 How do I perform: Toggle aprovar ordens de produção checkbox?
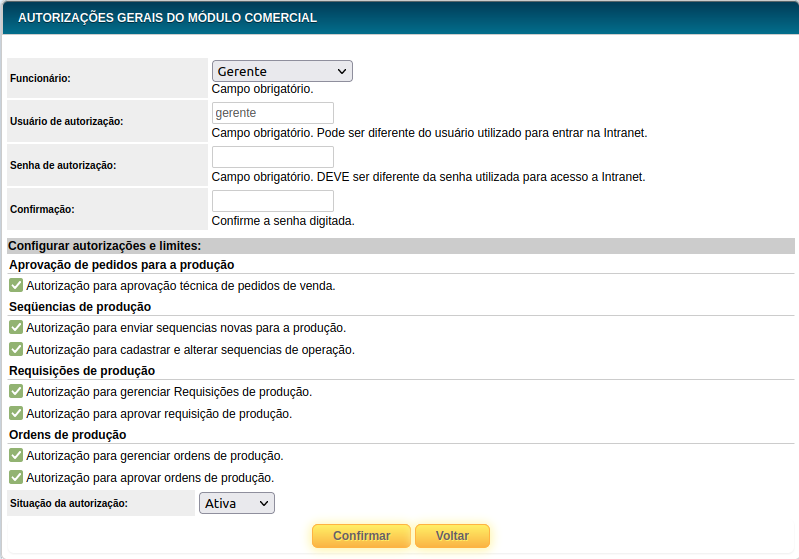16,477
